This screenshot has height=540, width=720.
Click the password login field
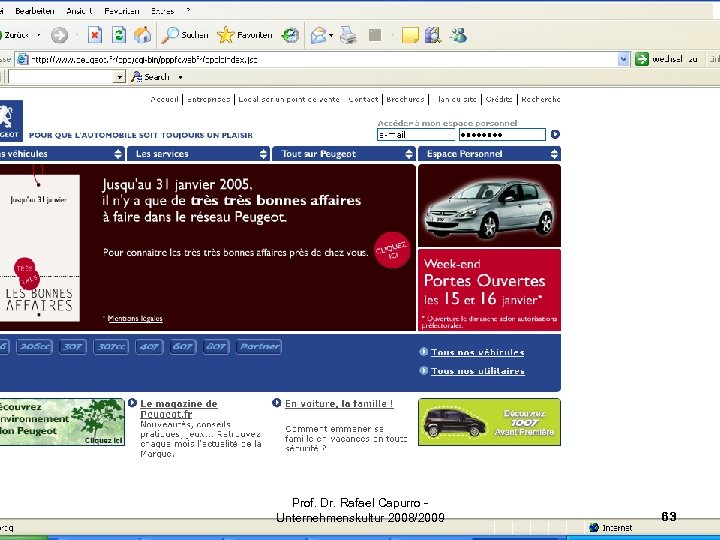(x=502, y=135)
